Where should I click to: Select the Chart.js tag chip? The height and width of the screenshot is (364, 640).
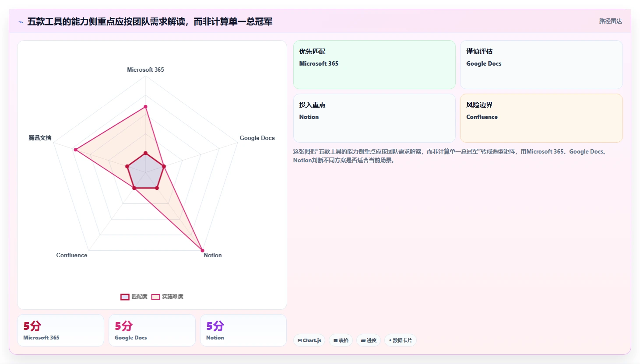[309, 340]
